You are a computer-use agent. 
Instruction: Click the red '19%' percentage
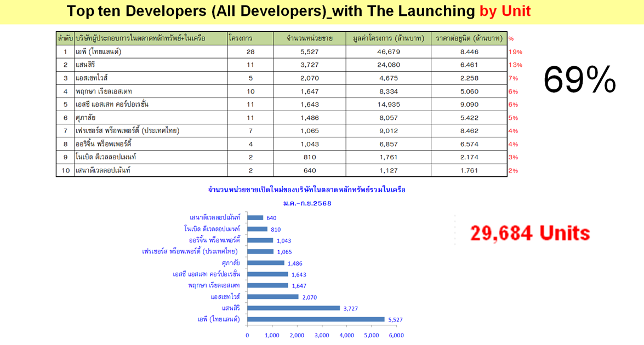[x=515, y=51]
